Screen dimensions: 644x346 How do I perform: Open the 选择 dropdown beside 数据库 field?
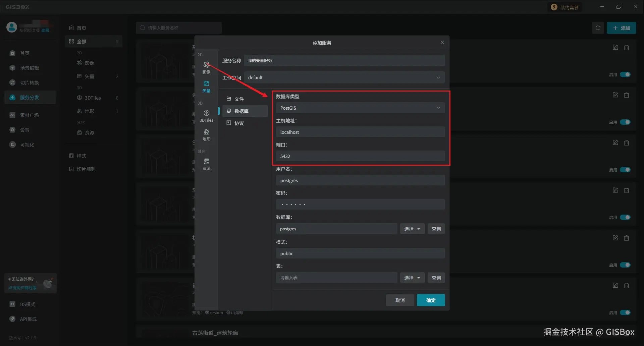pos(412,229)
